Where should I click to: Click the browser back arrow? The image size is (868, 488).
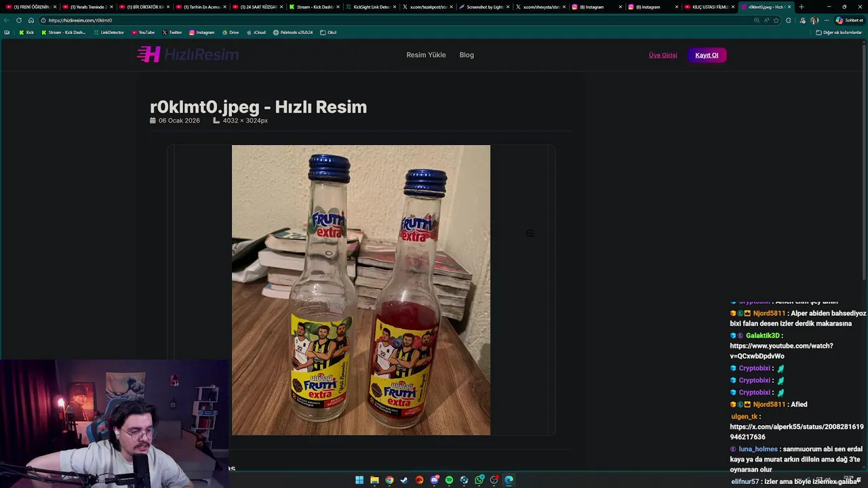pos(7,20)
